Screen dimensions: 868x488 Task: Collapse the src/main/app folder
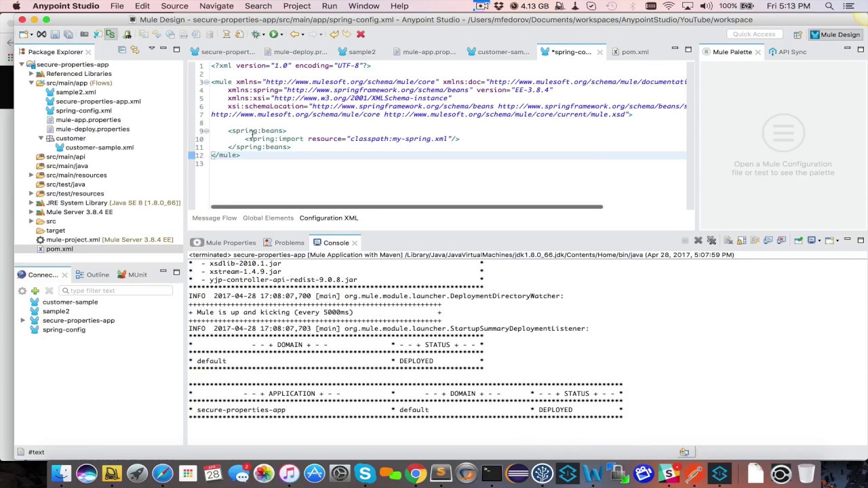point(31,83)
